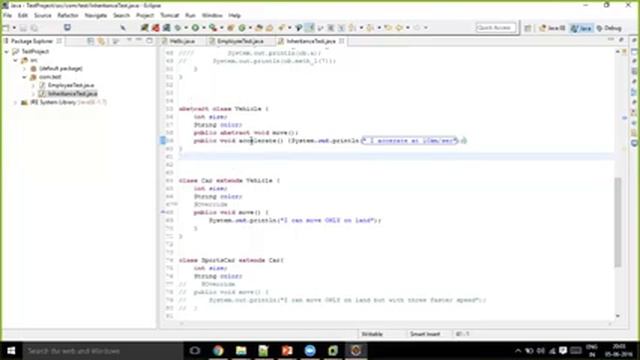Image resolution: width=640 pixels, height=360 pixels.
Task: Maximize the Package Explorer view
Action: click(x=149, y=41)
